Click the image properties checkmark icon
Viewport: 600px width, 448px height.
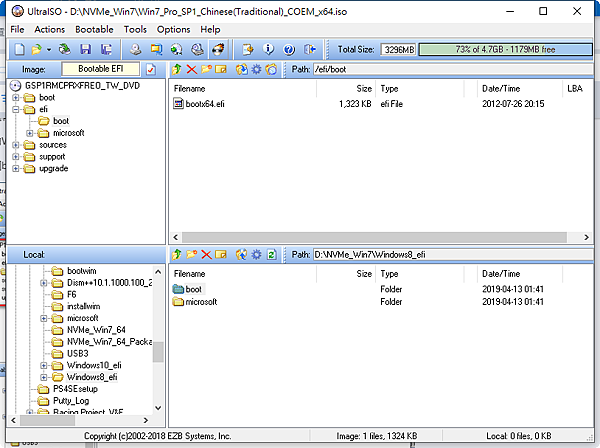(151, 70)
